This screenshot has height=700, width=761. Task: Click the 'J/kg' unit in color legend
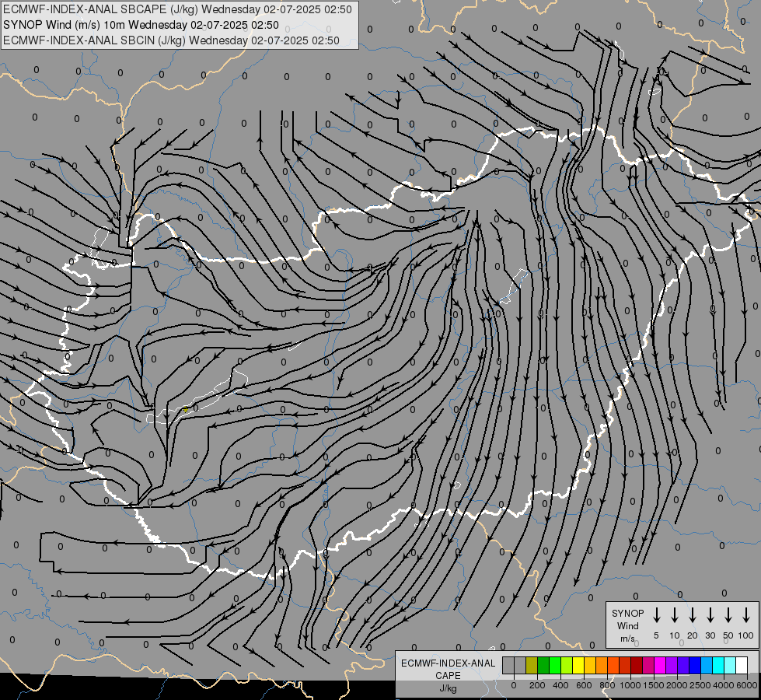point(448,688)
